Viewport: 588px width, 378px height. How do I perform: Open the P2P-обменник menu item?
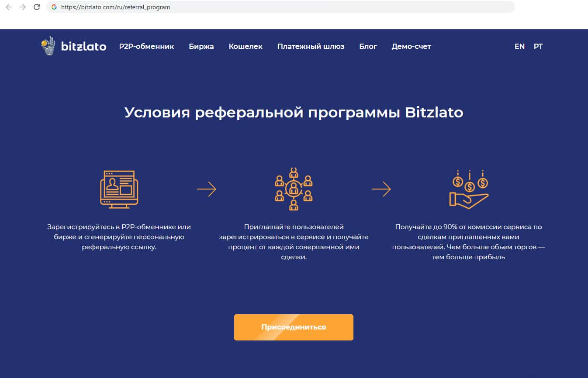147,46
